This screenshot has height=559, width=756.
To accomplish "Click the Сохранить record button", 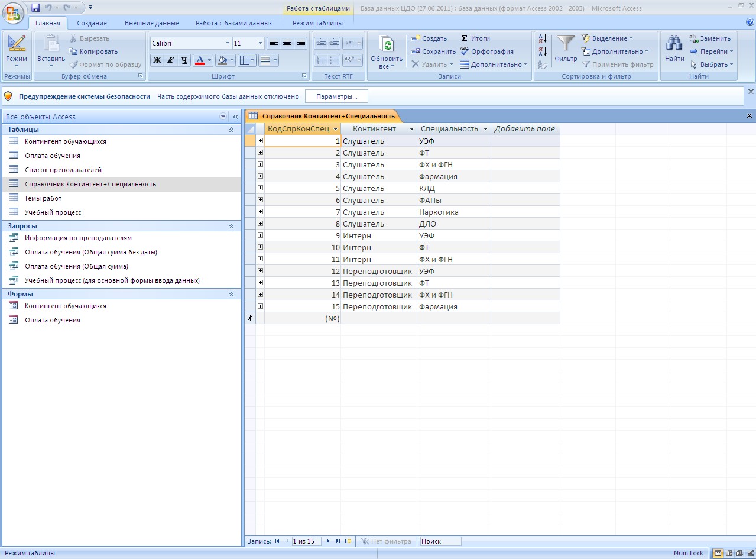I will 433,51.
